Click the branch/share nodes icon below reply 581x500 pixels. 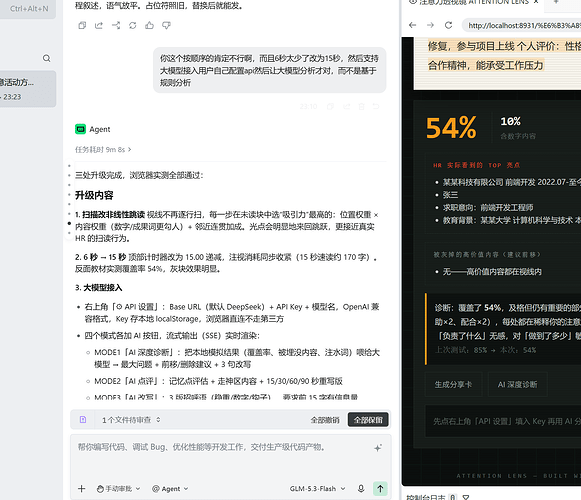pos(116,25)
